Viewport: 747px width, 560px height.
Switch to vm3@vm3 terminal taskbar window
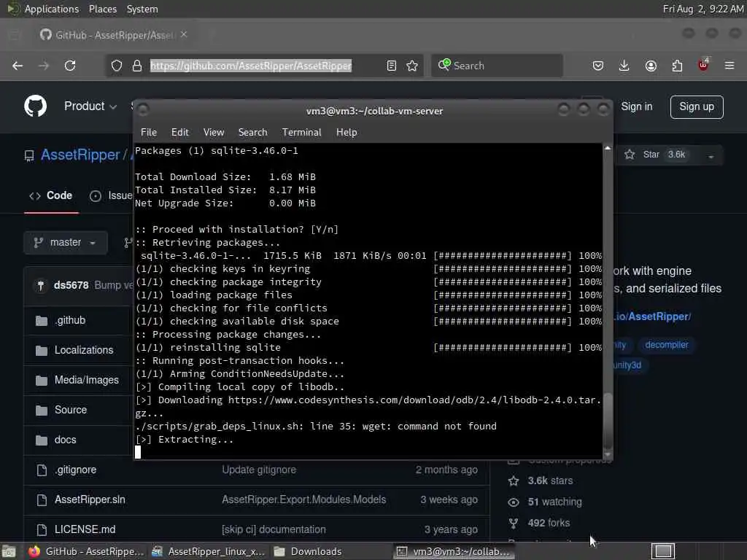coord(454,551)
